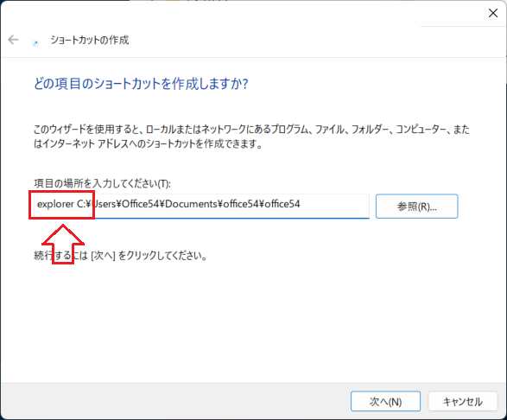
Task: Click the label 項目の場所を入力してください(T):
Action: [102, 183]
